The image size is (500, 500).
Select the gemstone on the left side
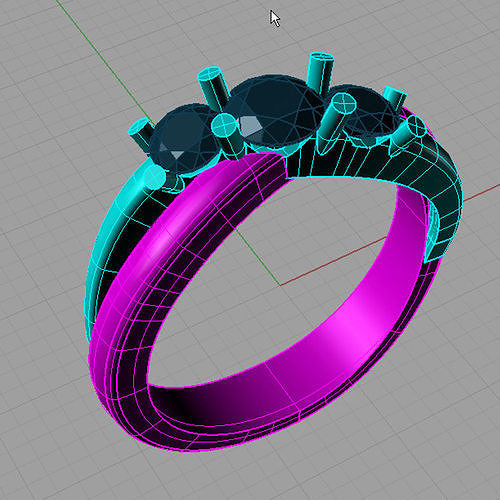(184, 138)
